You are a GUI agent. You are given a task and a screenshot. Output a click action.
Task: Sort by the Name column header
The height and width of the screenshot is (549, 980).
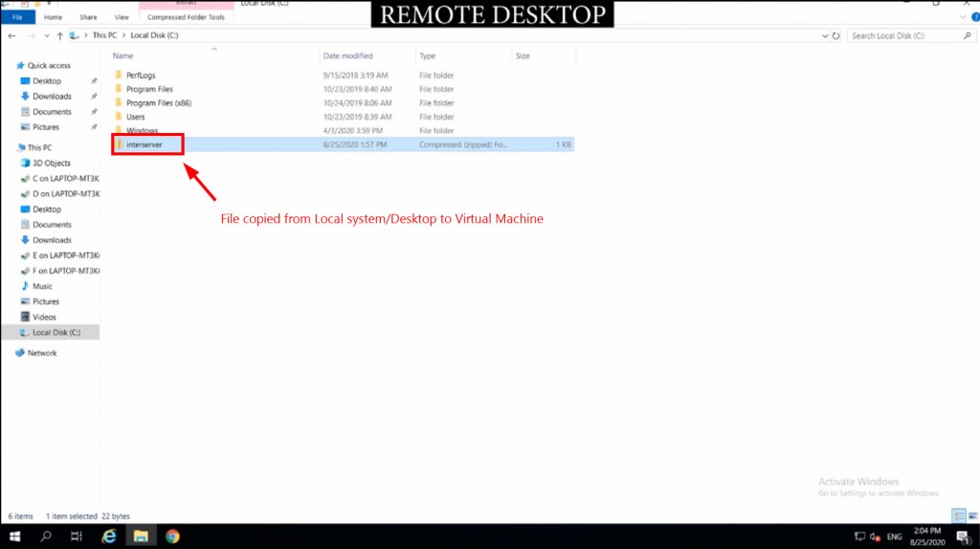pyautogui.click(x=123, y=56)
